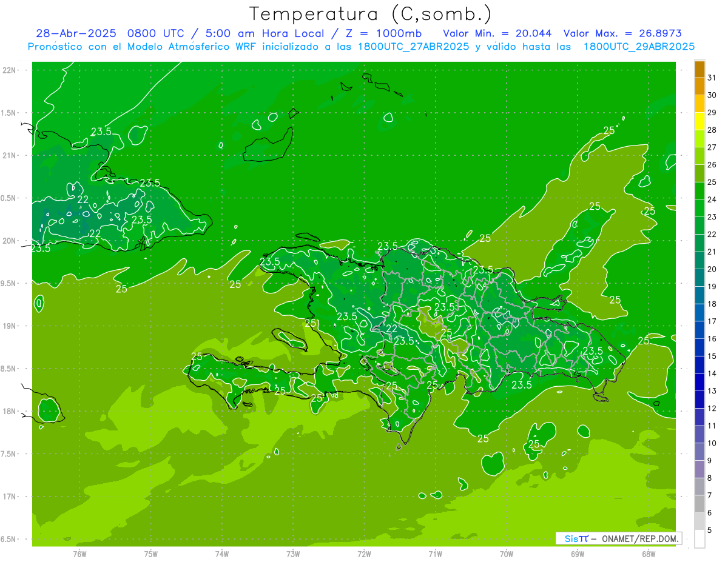Click the blue legend swatch between 15 and 16
The height and width of the screenshot is (562, 728).
(x=699, y=347)
